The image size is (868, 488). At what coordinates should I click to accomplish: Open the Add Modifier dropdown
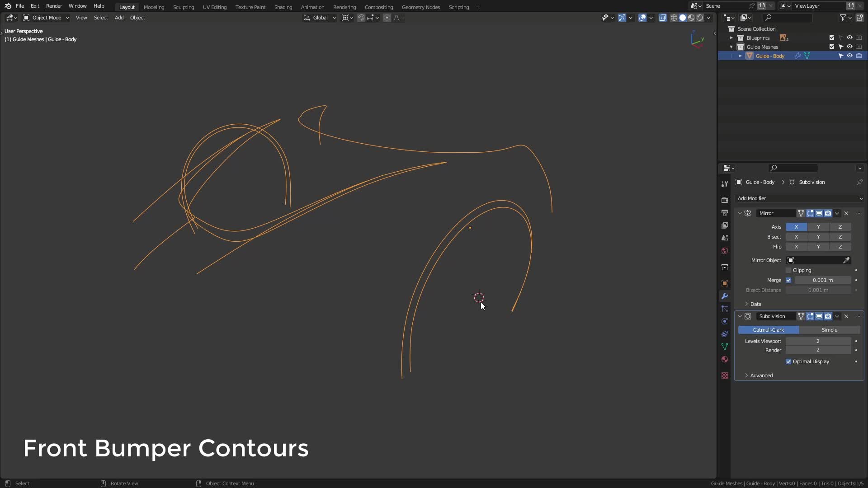(799, 198)
